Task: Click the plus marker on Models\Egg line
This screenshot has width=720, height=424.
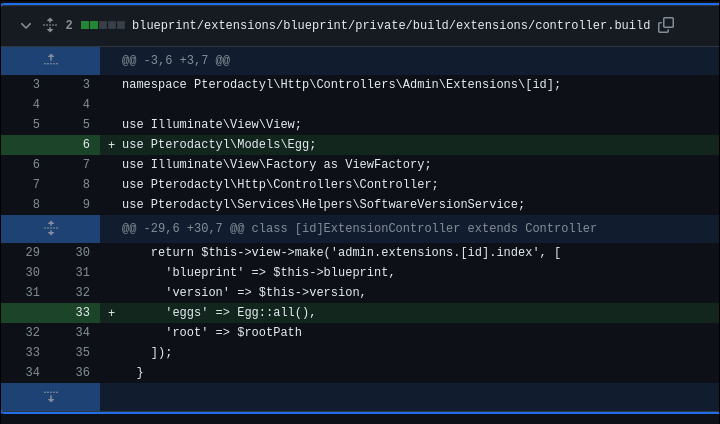Action: pyautogui.click(x=112, y=145)
